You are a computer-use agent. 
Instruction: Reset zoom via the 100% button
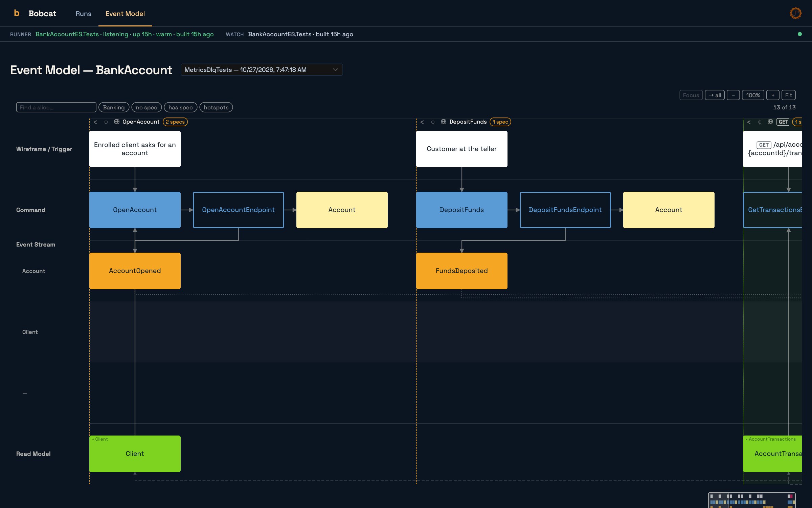[753, 95]
